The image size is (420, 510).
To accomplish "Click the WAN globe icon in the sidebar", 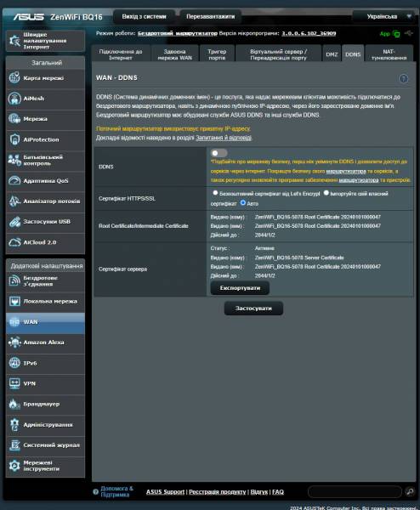I will [x=14, y=321].
